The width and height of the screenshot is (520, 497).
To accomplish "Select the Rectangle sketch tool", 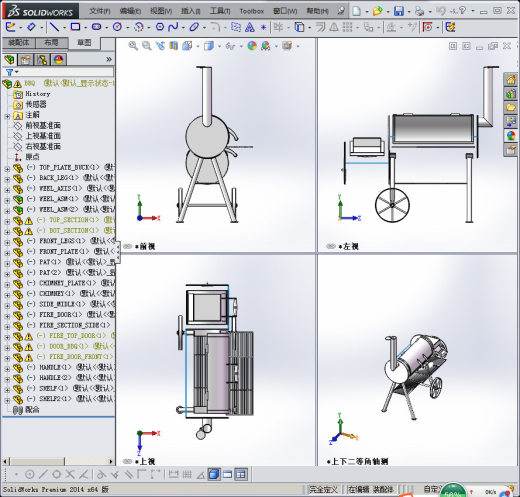I will pos(75,27).
